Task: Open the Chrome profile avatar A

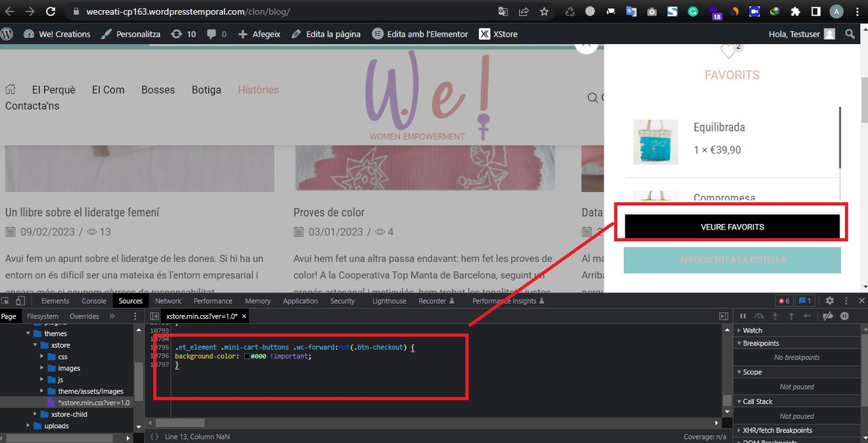Action: (837, 12)
